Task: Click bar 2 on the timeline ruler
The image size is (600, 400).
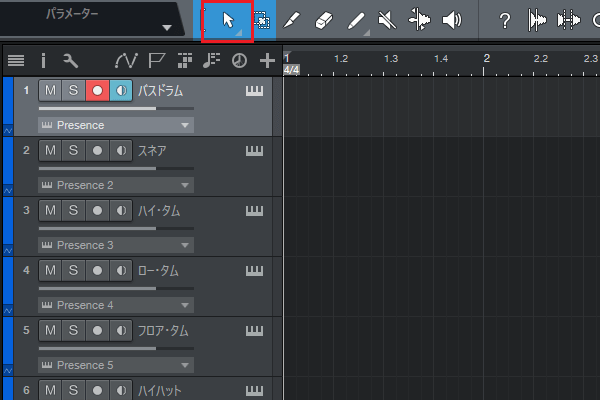Action: pyautogui.click(x=487, y=60)
